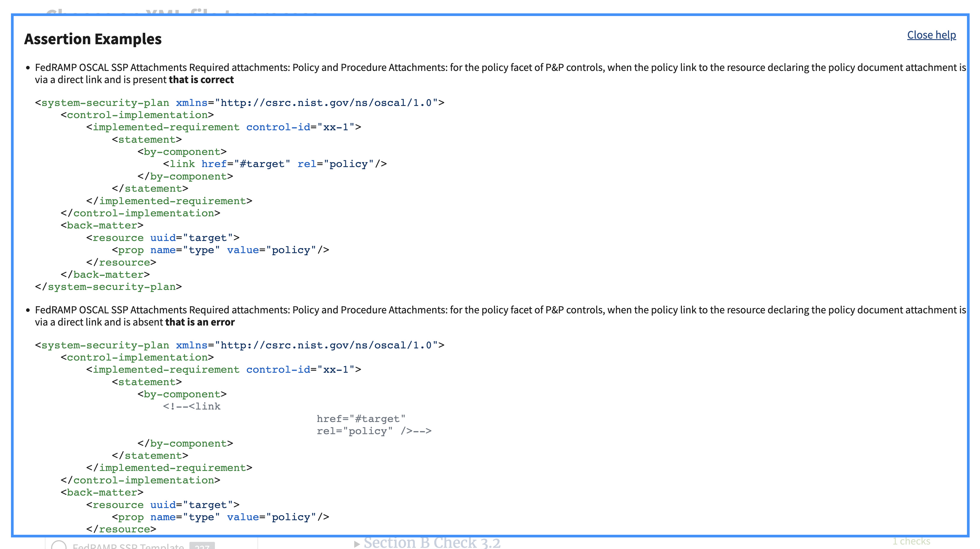Click the 227 count badge beside FedRAMP SSP Template

click(x=202, y=548)
